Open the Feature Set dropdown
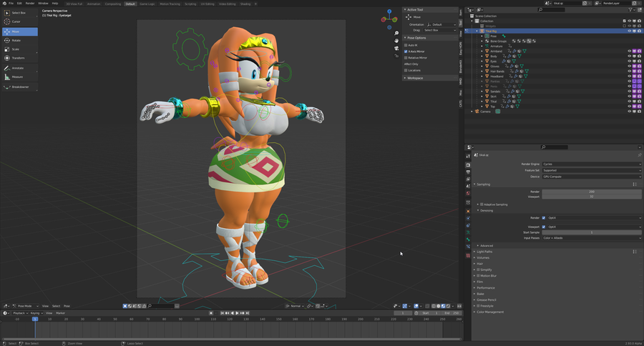The width and height of the screenshot is (644, 346). click(x=592, y=170)
